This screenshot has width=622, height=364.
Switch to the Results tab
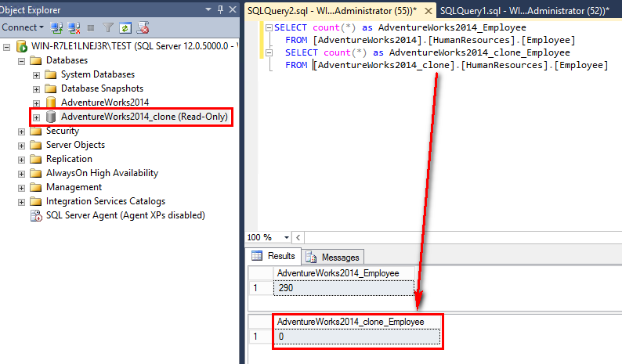[x=273, y=256]
